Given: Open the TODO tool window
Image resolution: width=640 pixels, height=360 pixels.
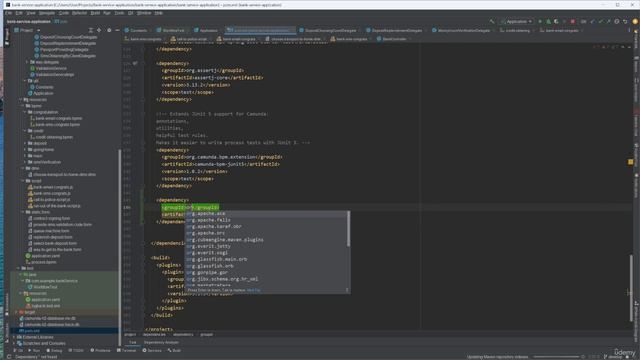Looking at the screenshot, I should 76,351.
